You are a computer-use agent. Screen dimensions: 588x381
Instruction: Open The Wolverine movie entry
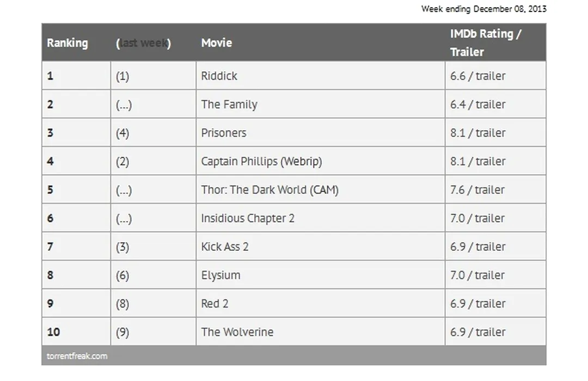[x=237, y=332]
